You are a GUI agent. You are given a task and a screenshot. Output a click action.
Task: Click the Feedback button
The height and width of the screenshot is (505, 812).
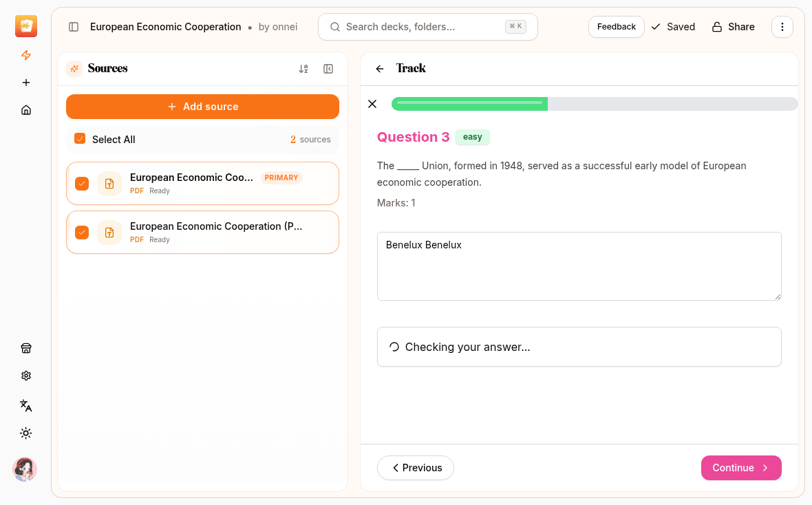[x=616, y=27]
